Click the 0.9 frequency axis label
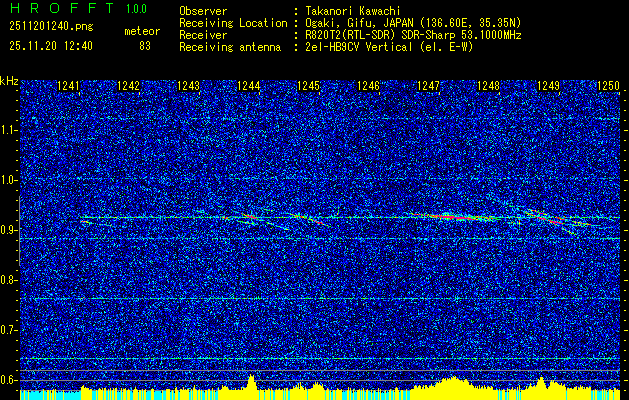Screen dimensions: 629x400 click(x=9, y=230)
